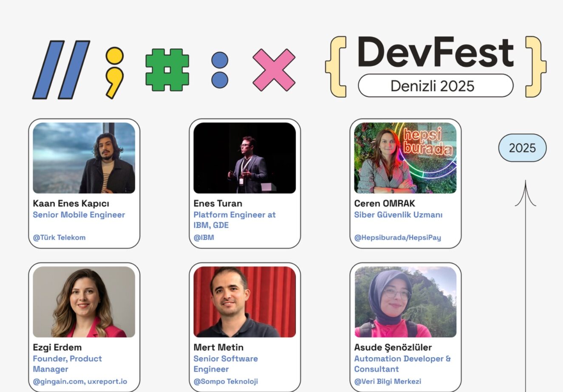Follow the @IBM company link
This screenshot has height=392, width=563.
tap(204, 237)
